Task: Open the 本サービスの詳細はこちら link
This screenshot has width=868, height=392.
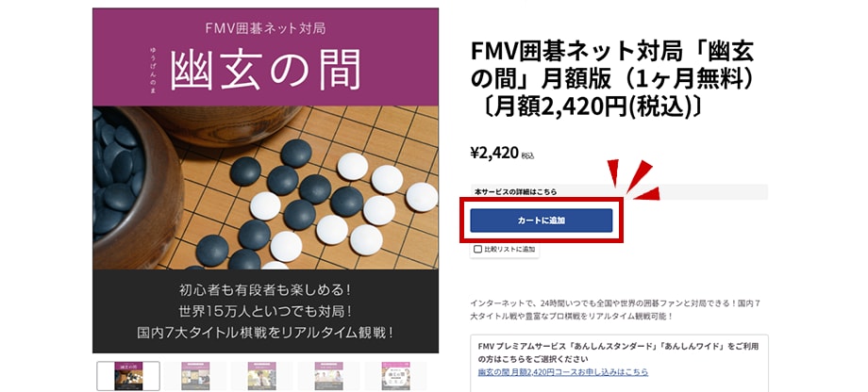Action: click(515, 192)
